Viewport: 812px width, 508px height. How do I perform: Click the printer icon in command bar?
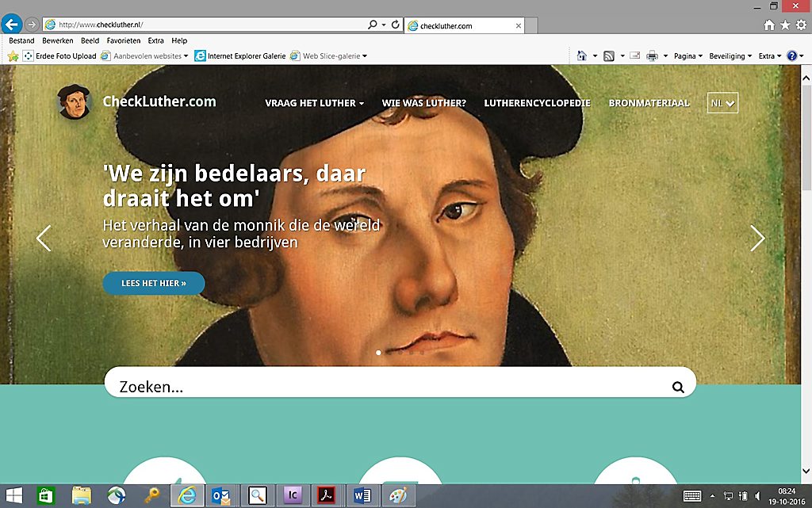tap(652, 56)
